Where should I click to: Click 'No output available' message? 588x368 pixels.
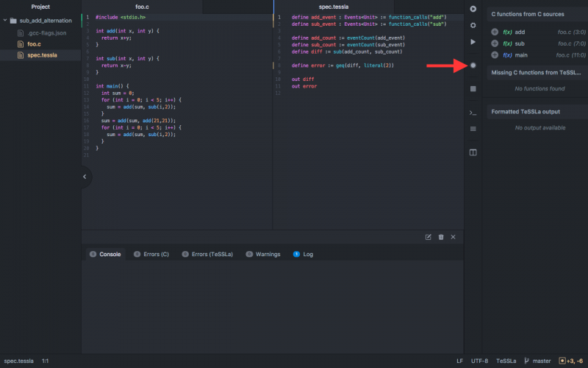point(540,127)
